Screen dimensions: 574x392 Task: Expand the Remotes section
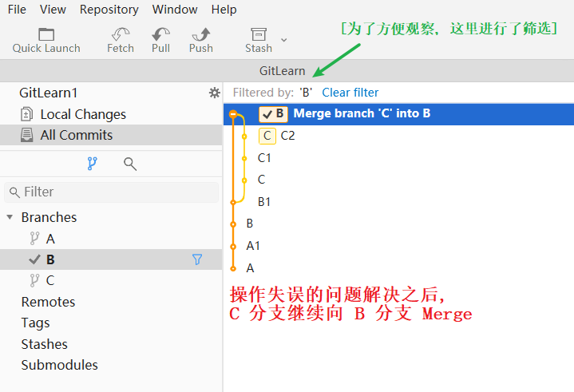(x=48, y=302)
